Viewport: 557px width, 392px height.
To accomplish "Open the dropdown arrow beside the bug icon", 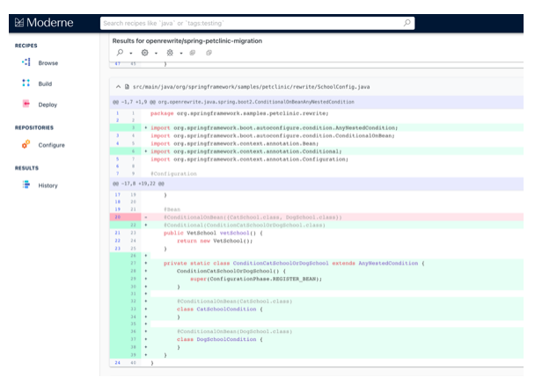I will [x=181, y=54].
